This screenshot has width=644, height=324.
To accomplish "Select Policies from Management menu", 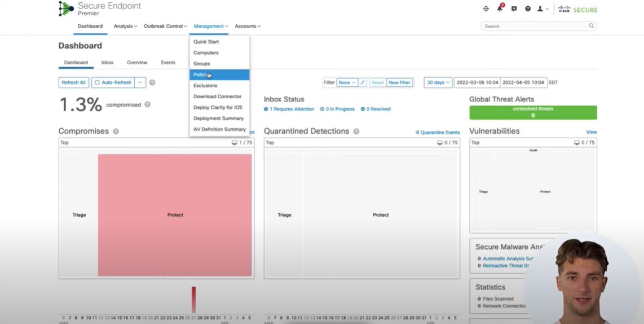I will click(x=219, y=75).
